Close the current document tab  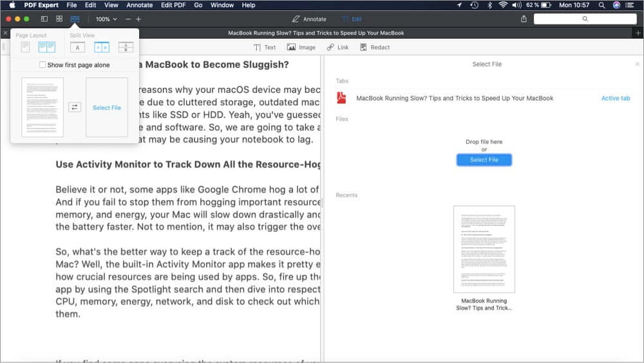5,33
